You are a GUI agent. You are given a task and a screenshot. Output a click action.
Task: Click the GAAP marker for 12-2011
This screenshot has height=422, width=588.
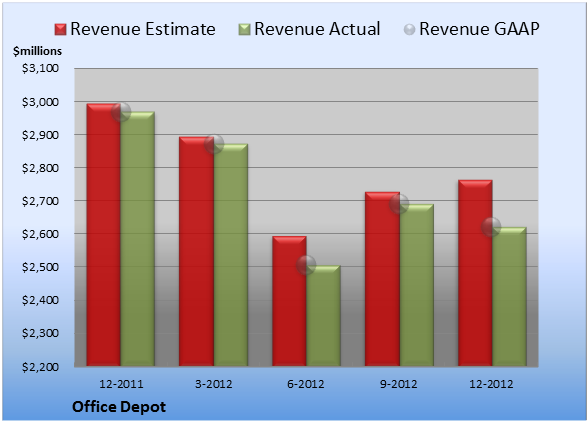[x=121, y=111]
